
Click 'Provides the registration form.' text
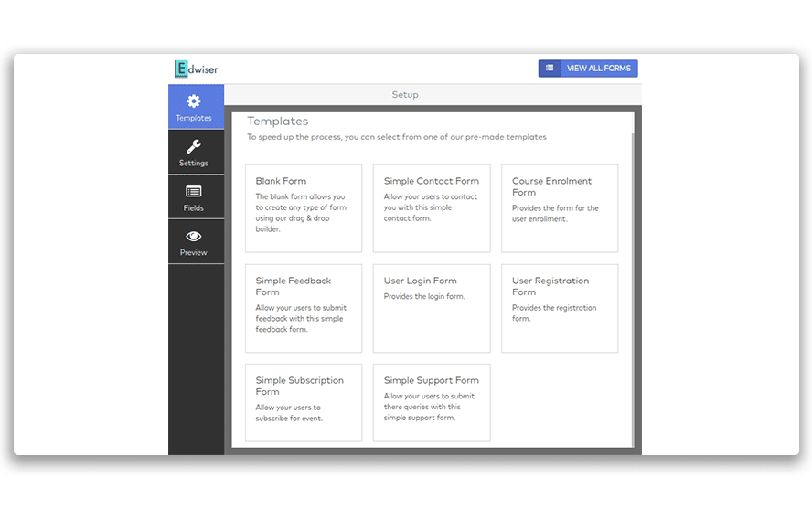click(554, 313)
